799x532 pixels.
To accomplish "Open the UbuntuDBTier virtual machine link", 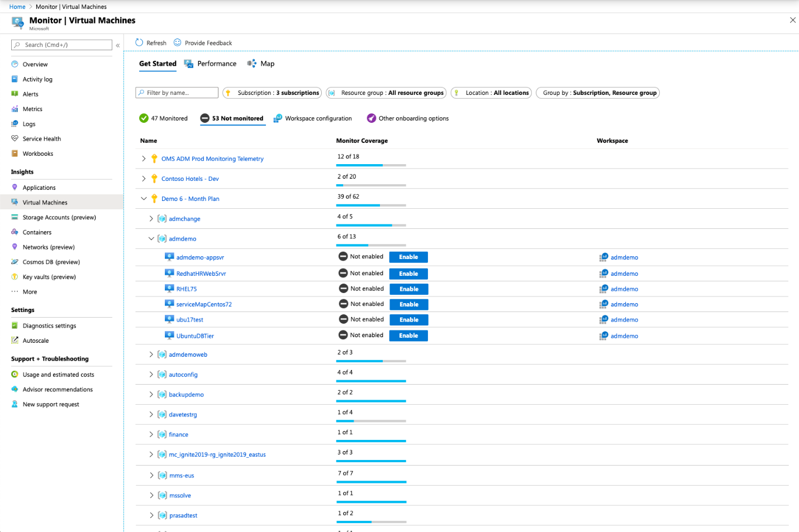I will (x=195, y=336).
